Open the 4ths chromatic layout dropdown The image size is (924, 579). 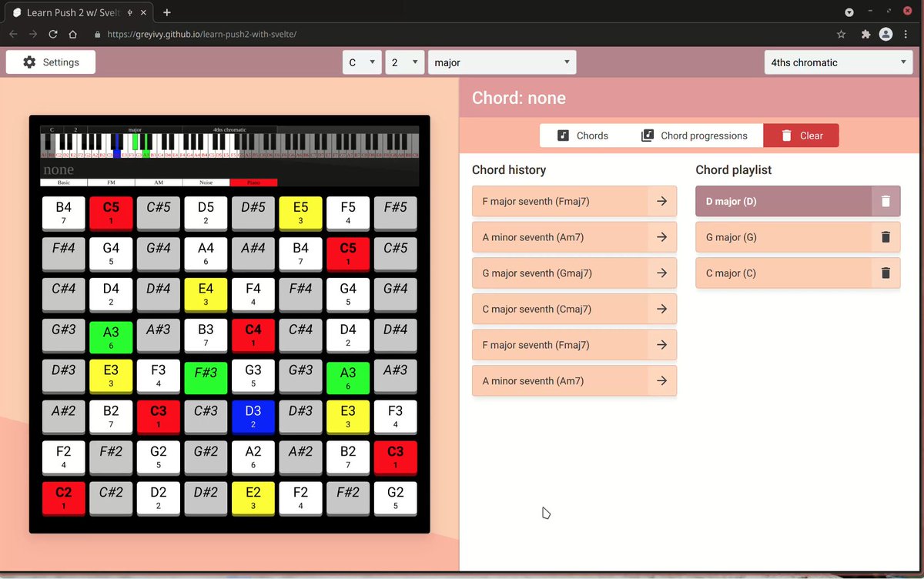839,62
